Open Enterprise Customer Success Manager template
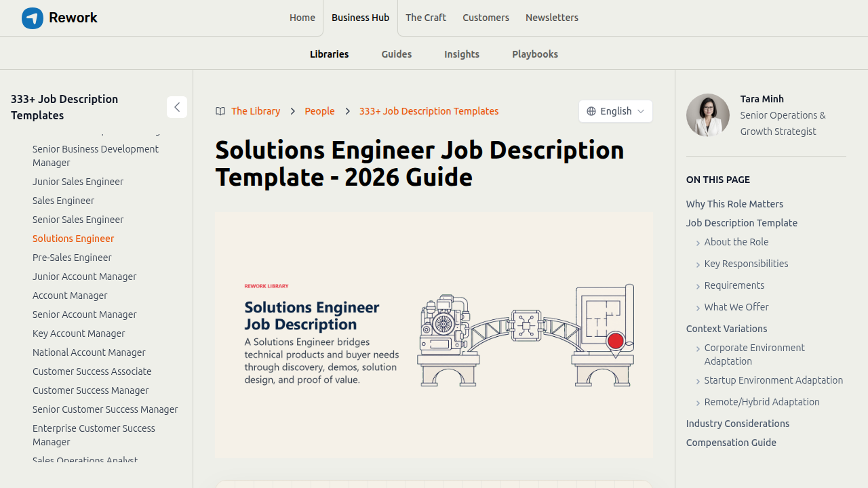 (x=94, y=435)
